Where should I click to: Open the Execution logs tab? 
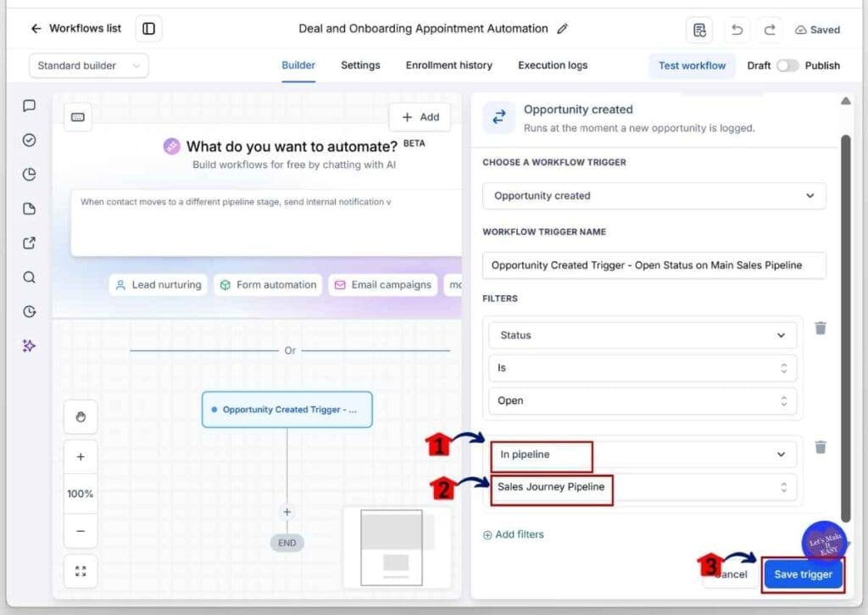coord(553,65)
